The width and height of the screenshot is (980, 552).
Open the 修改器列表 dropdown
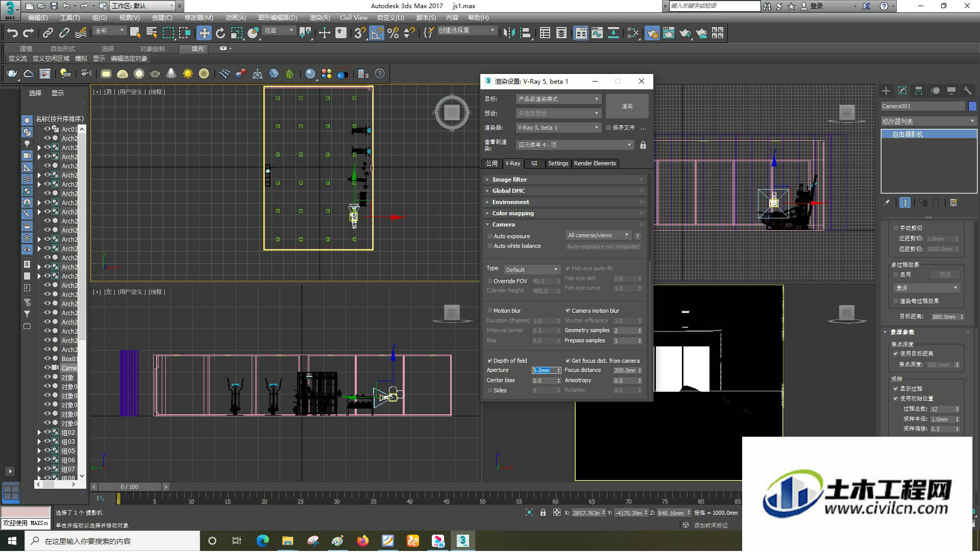pyautogui.click(x=928, y=121)
